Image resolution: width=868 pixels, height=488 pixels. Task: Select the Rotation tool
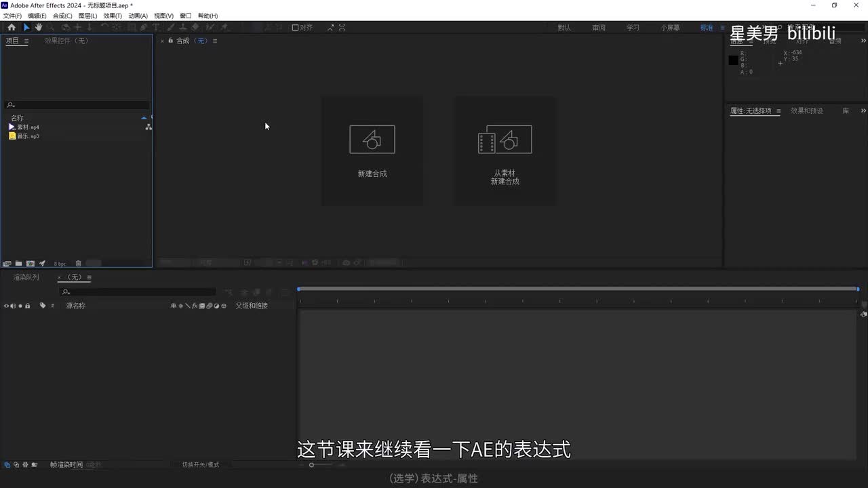click(x=104, y=27)
